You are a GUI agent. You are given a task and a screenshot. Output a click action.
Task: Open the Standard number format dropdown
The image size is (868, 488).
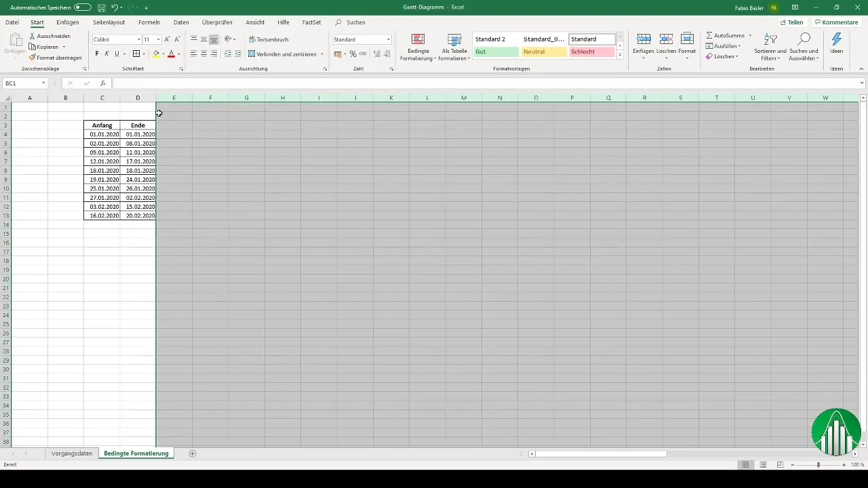389,39
